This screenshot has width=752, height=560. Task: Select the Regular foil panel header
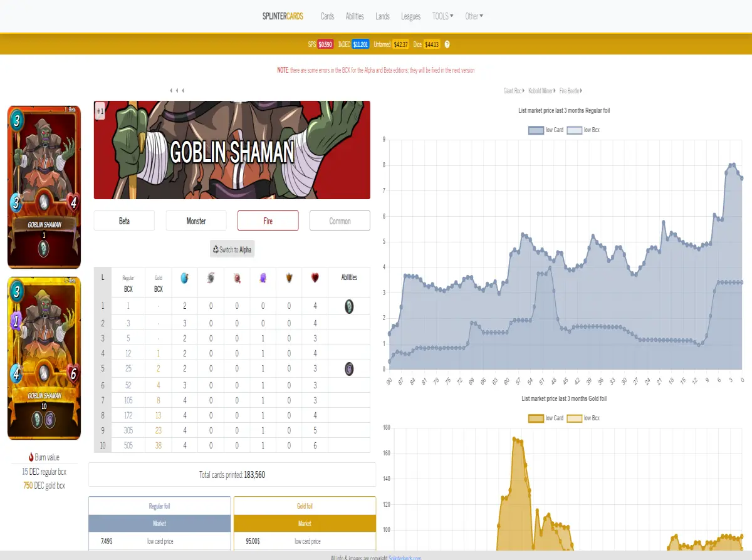coord(159,506)
